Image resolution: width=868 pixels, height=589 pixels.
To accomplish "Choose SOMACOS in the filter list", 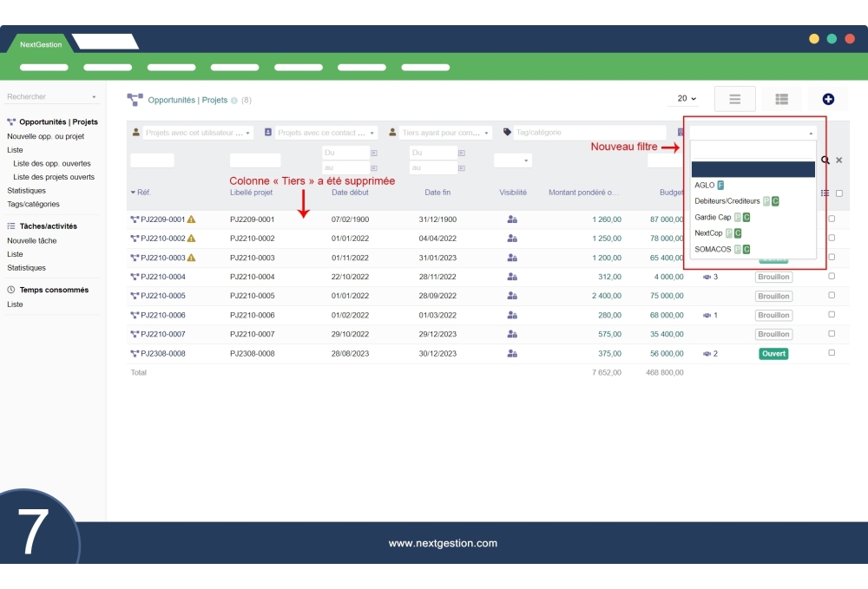I will pyautogui.click(x=713, y=249).
